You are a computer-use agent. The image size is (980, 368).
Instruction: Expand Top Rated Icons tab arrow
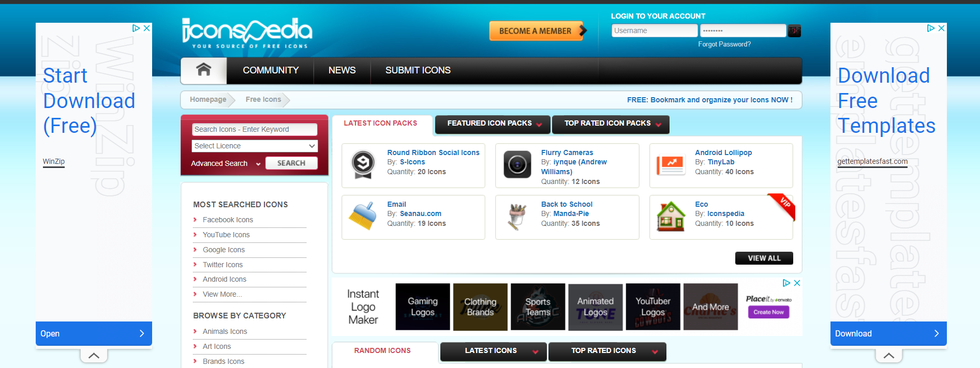pyautogui.click(x=655, y=351)
